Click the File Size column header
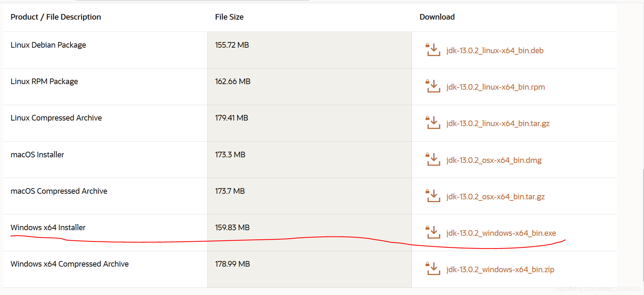Image resolution: width=644 pixels, height=295 pixels. [x=229, y=17]
